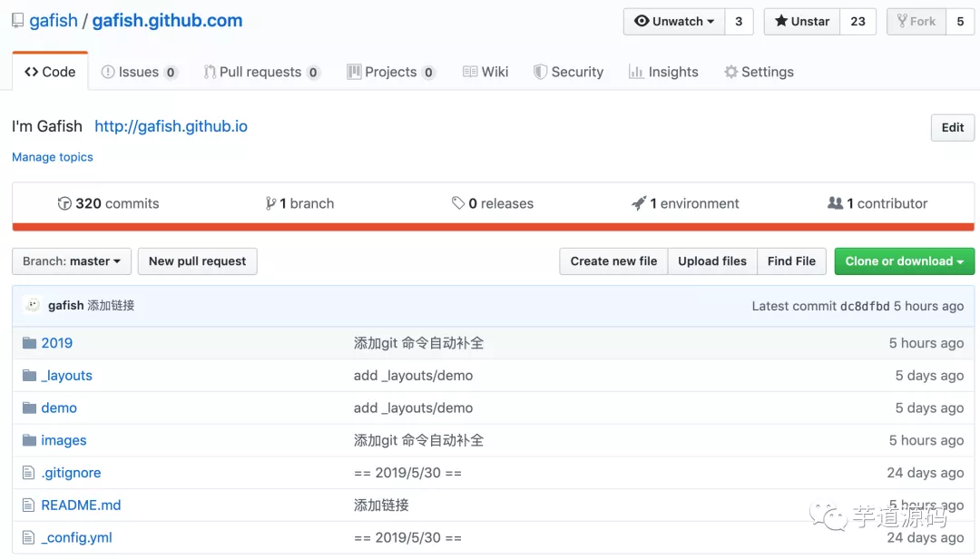Unstar the repository
Screen dimensions: 980x560
pos(800,21)
